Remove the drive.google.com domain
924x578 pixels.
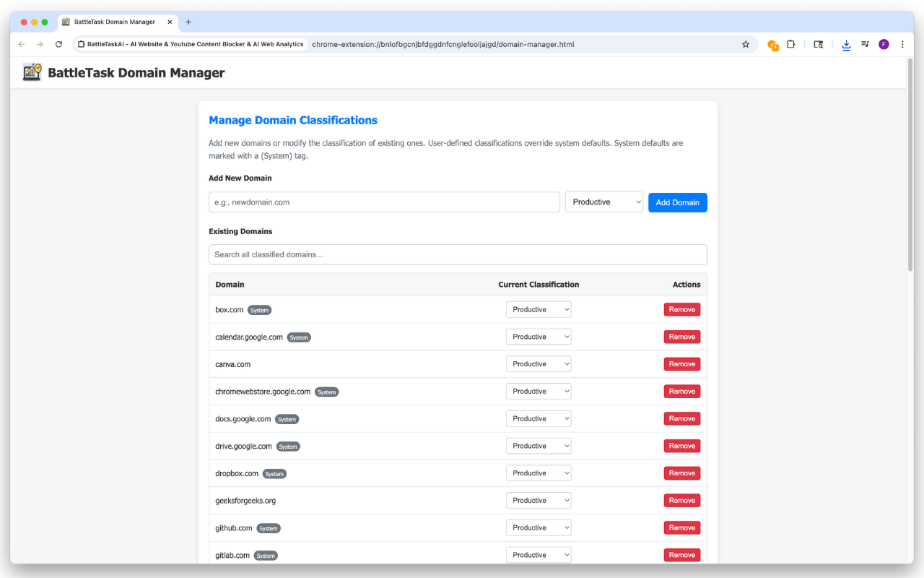pos(682,446)
